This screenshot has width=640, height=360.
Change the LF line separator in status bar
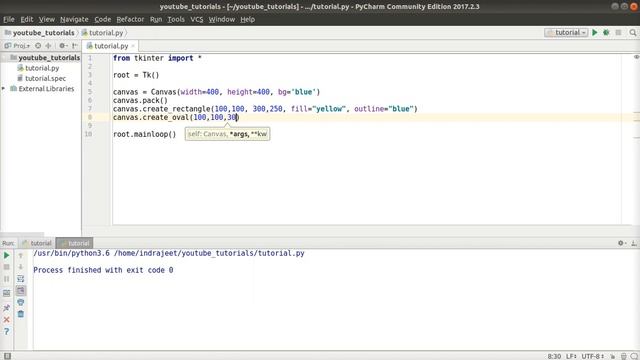tap(571, 356)
